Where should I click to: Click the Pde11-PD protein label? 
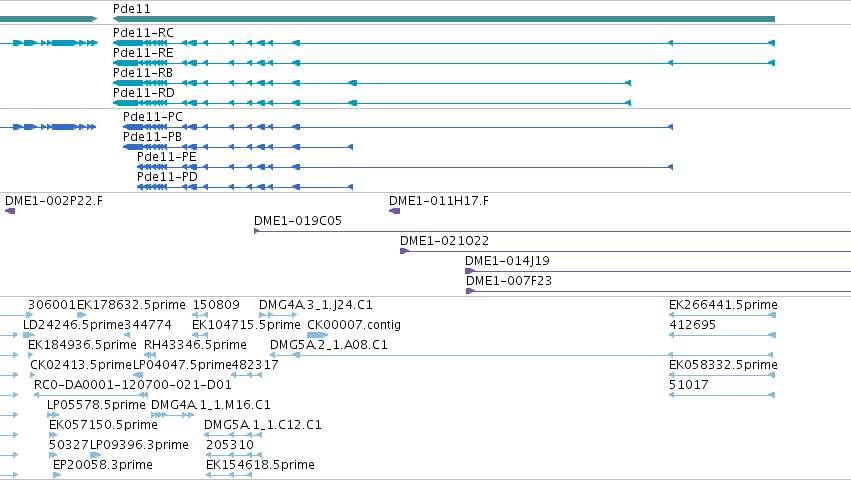click(167, 177)
